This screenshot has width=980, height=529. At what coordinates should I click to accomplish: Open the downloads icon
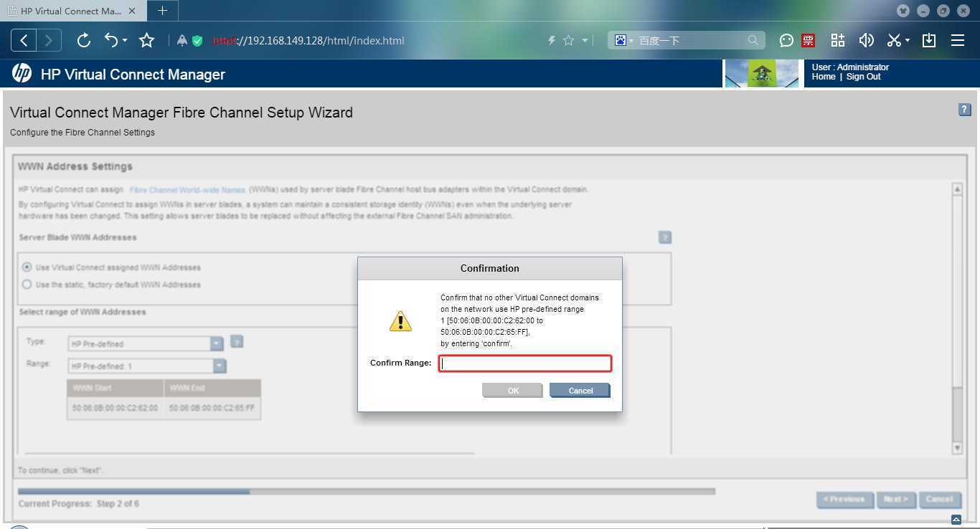coord(929,40)
